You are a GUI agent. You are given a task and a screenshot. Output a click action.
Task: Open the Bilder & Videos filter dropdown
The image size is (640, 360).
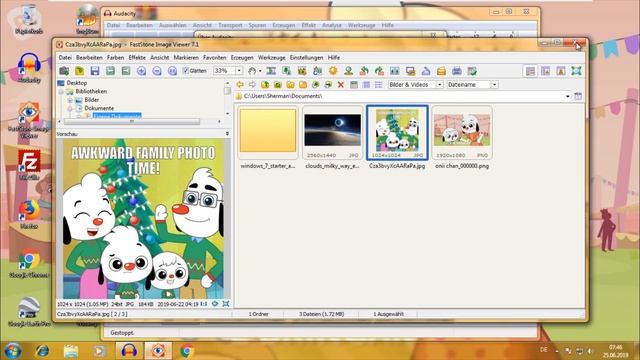440,84
